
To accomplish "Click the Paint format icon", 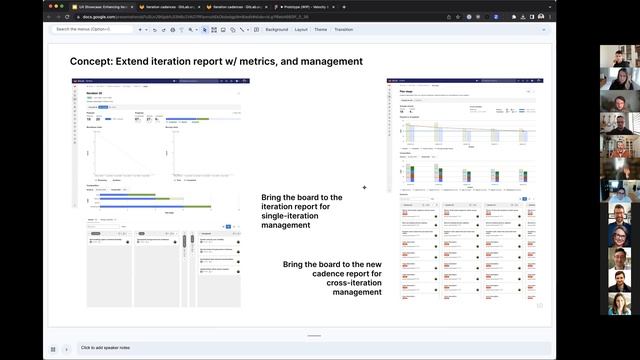I will [x=182, y=30].
